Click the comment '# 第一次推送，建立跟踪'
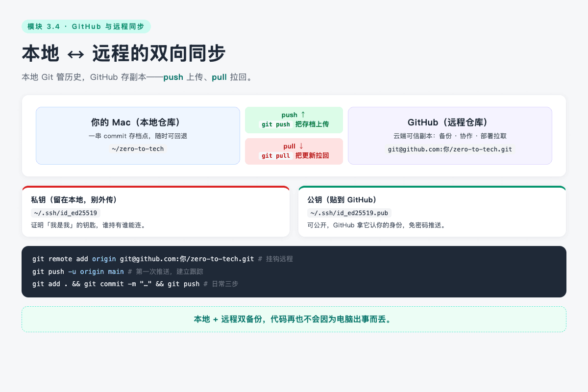 click(x=166, y=271)
